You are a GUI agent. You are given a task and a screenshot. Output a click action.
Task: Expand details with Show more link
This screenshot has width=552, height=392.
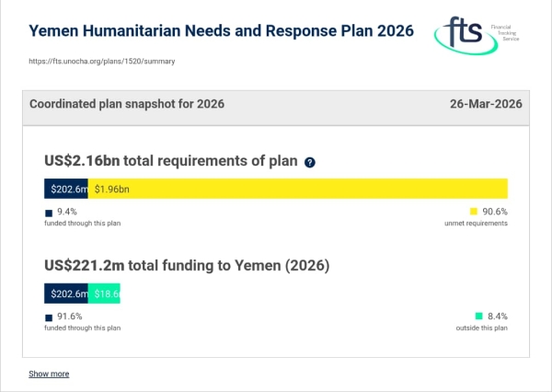[x=49, y=374]
